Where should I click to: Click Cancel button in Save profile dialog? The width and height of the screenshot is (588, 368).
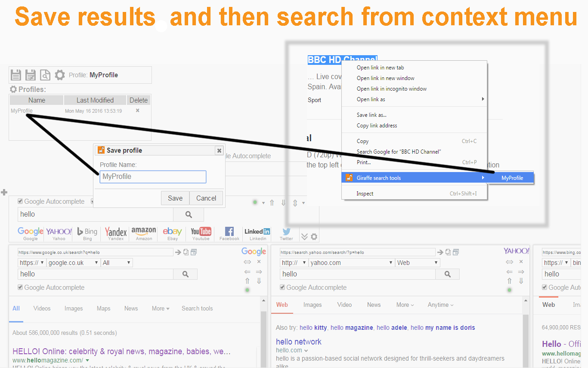206,198
